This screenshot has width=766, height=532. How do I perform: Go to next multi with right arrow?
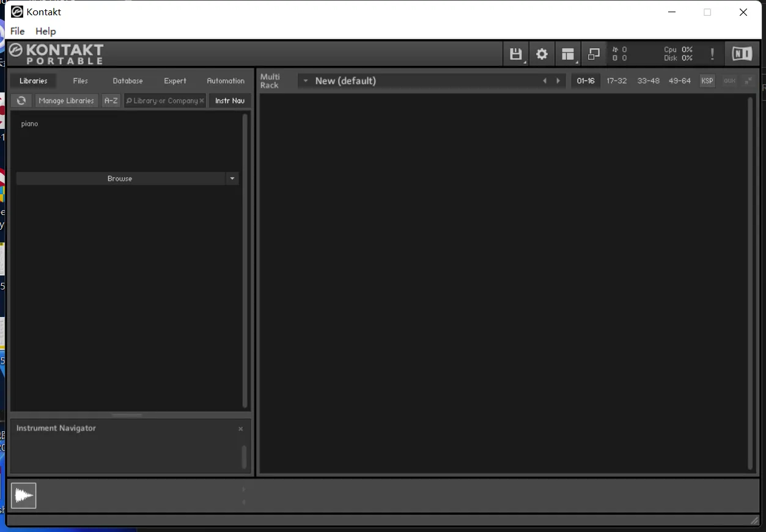(x=558, y=81)
